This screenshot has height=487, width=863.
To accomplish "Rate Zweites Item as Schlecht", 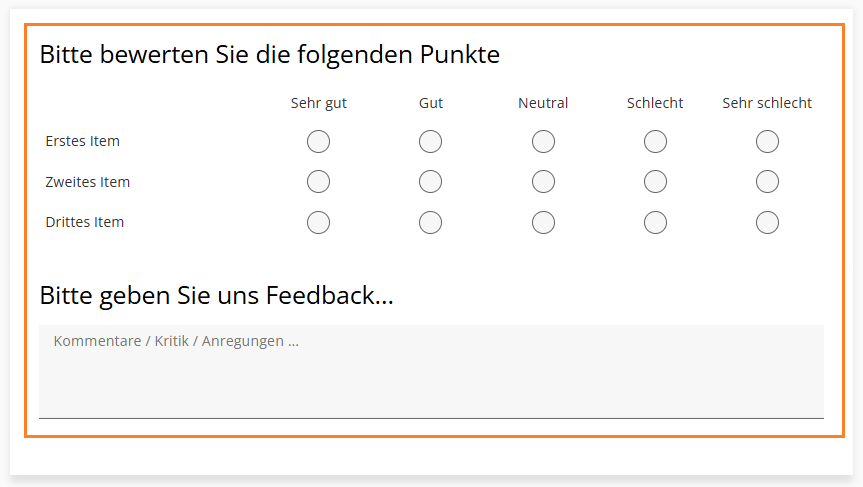I will (x=655, y=182).
